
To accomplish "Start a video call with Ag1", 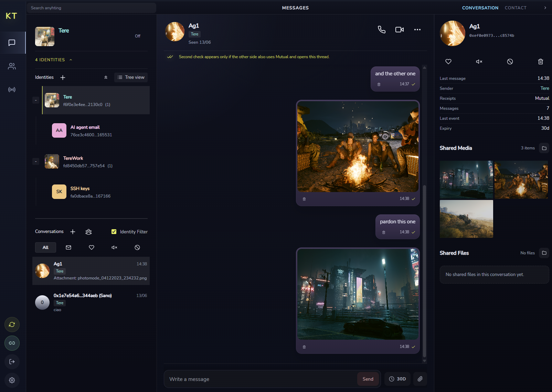I will (400, 30).
